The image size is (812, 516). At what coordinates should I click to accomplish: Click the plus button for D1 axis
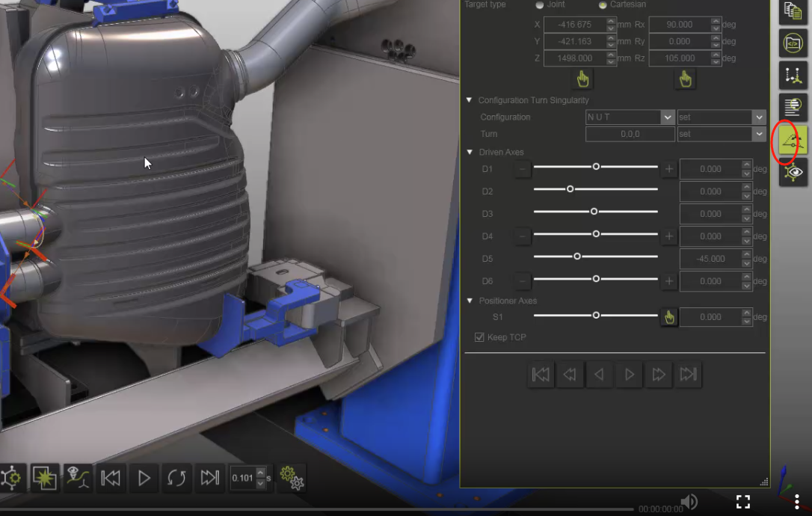[668, 169]
